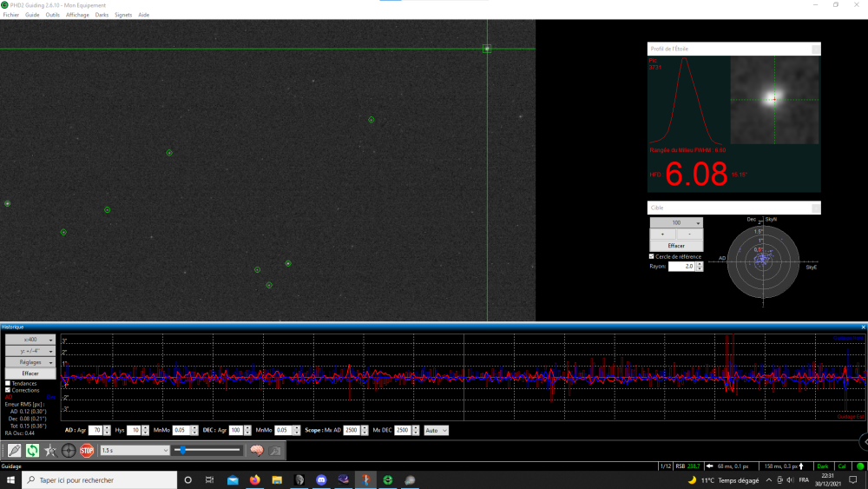
Task: Open the Outils menu
Action: pyautogui.click(x=53, y=15)
